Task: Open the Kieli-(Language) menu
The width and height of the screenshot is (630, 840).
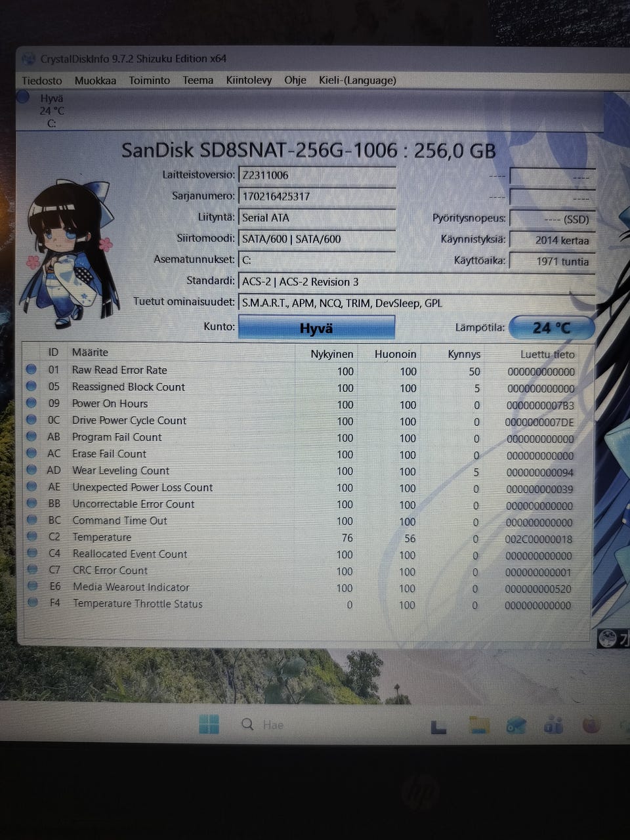Action: click(358, 80)
